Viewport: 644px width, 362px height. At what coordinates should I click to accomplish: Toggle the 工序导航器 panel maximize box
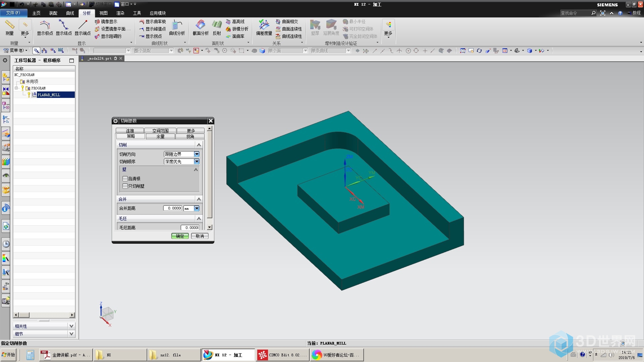click(71, 60)
